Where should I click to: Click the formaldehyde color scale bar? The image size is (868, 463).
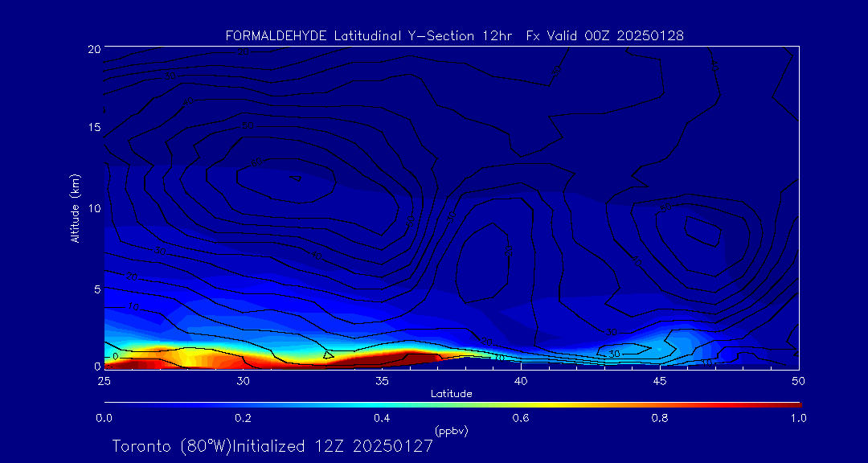(x=452, y=405)
